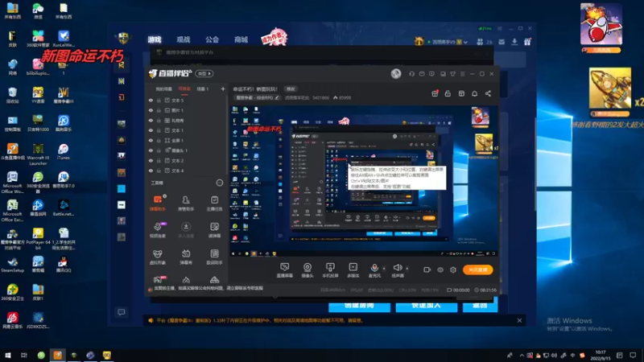Open the mode pill beside 直播伴侣 logo
The width and height of the screenshot is (644, 362).
[x=204, y=73]
